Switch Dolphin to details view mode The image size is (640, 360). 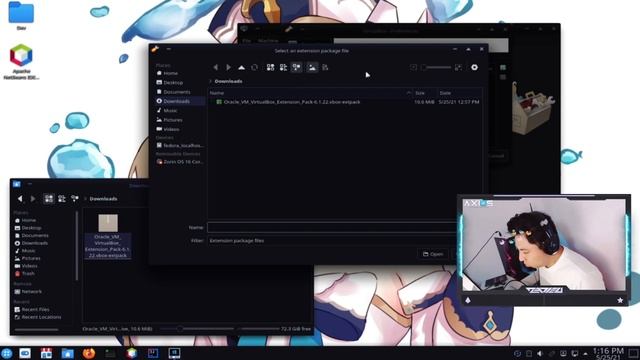[75, 199]
